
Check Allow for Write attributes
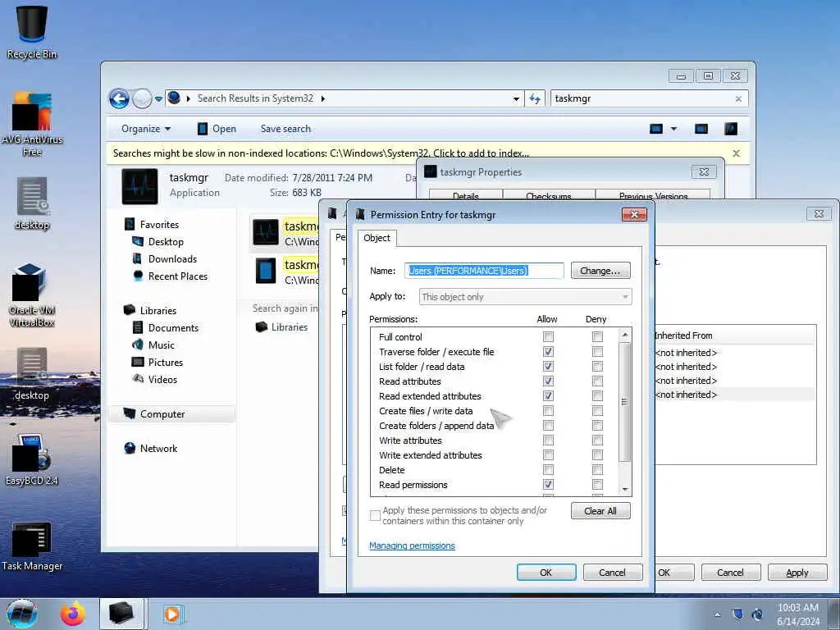pyautogui.click(x=548, y=441)
